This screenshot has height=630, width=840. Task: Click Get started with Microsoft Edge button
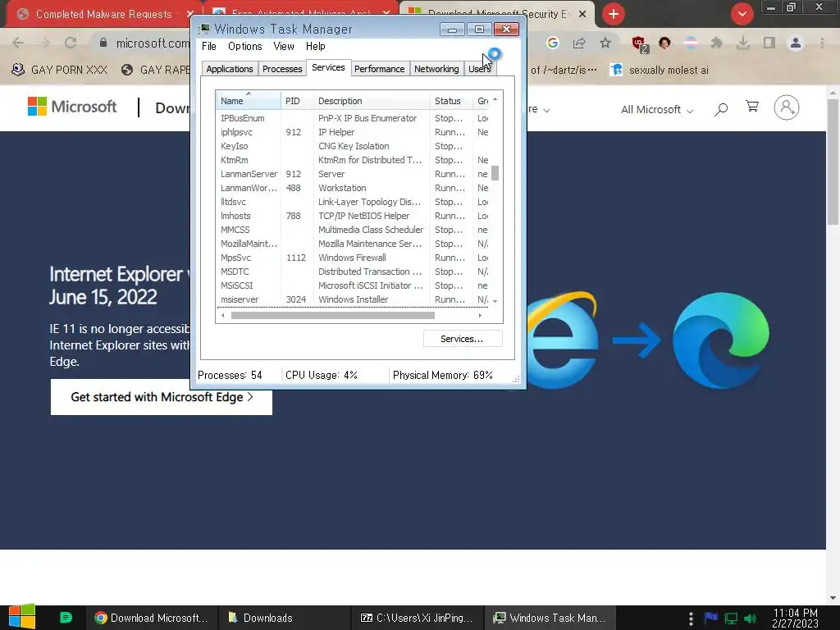162,397
